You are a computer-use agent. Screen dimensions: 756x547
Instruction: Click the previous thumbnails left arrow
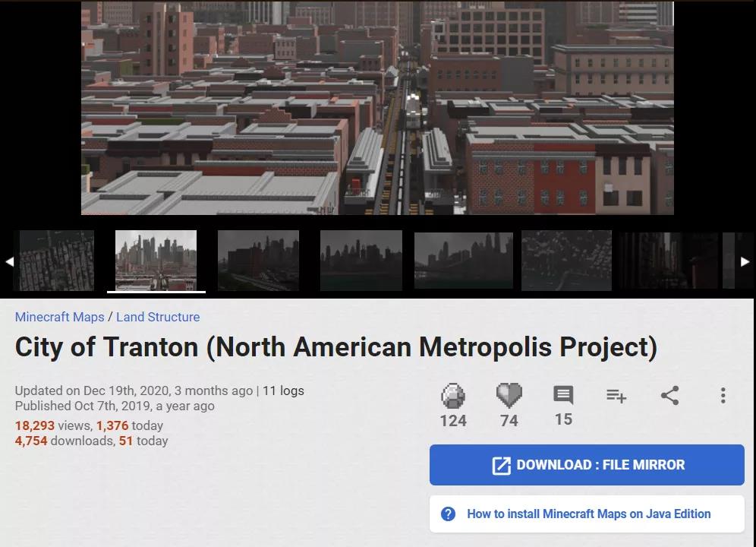pos(9,261)
